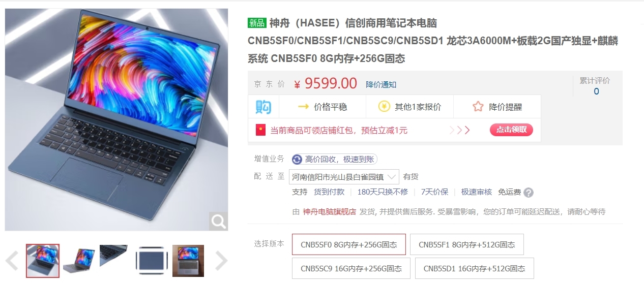Click the star icon for 降价提醒

pyautogui.click(x=478, y=107)
